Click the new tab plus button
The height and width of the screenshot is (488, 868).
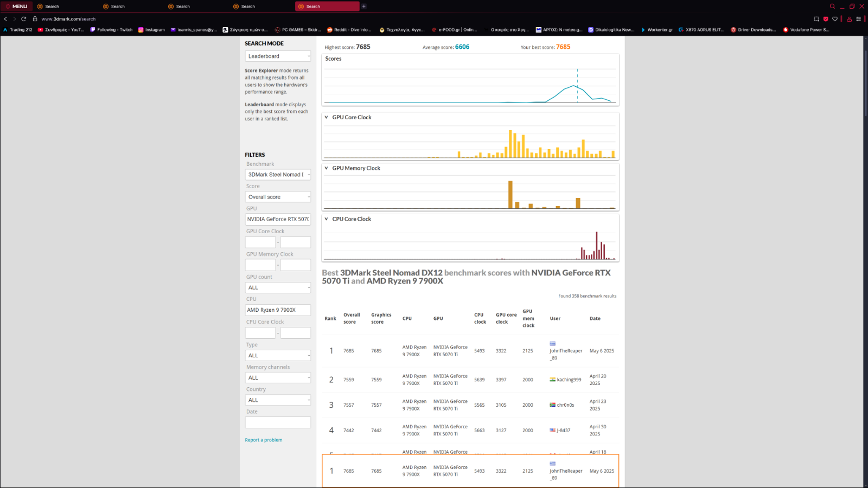[x=364, y=7]
